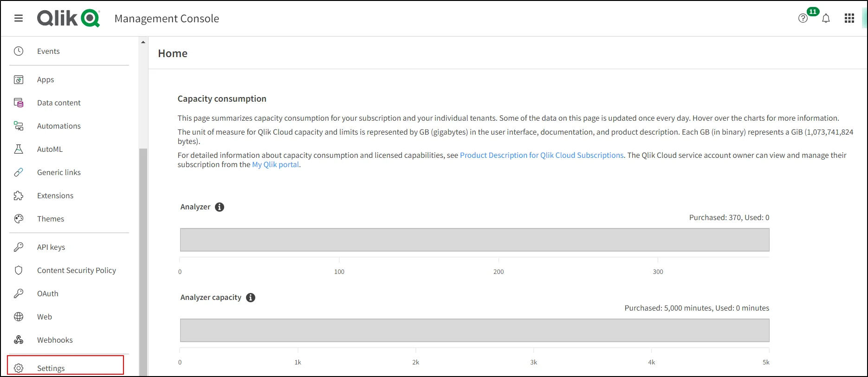This screenshot has height=377, width=868.
Task: Click the Capacity consumption heading
Action: point(222,98)
